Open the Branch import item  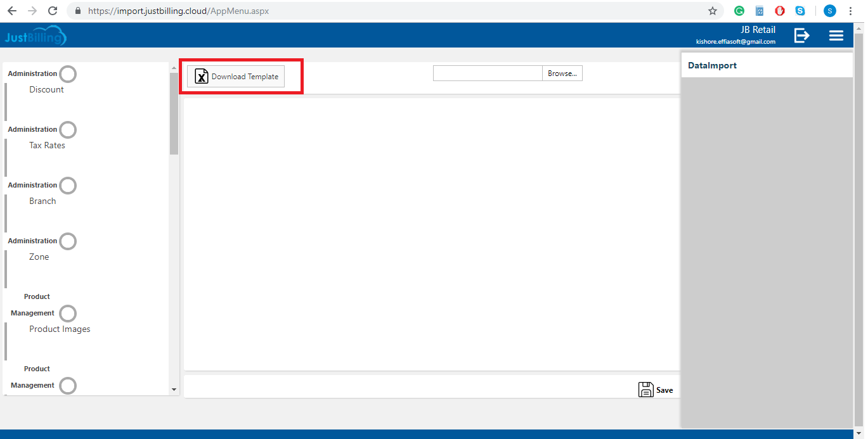42,201
